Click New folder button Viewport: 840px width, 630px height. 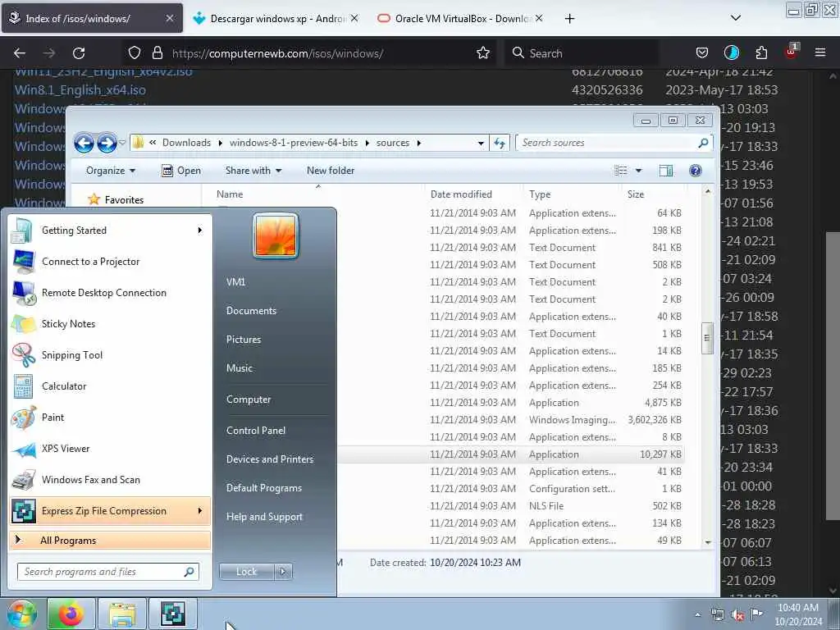tap(331, 171)
